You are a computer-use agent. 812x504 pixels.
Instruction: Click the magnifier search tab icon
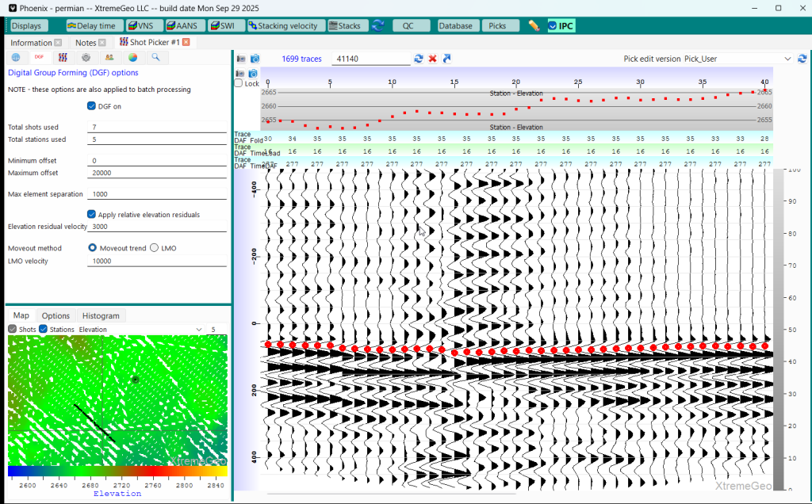click(x=155, y=58)
